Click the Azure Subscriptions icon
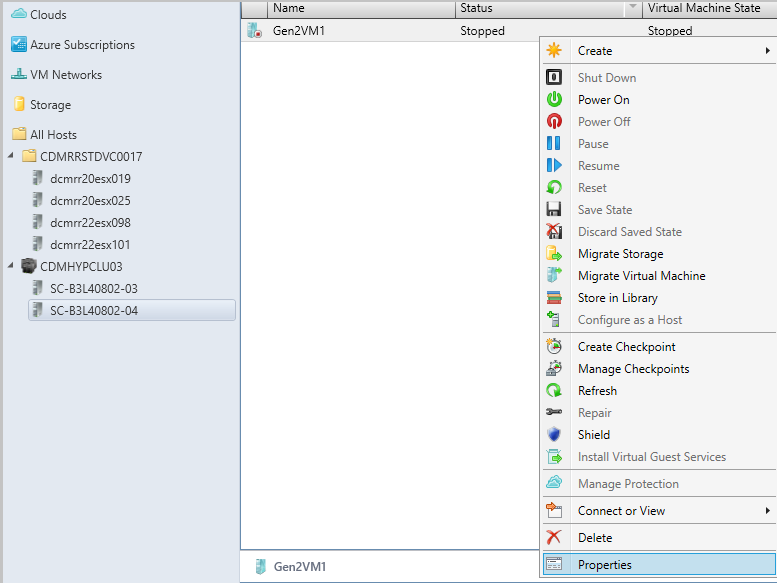 (x=19, y=44)
